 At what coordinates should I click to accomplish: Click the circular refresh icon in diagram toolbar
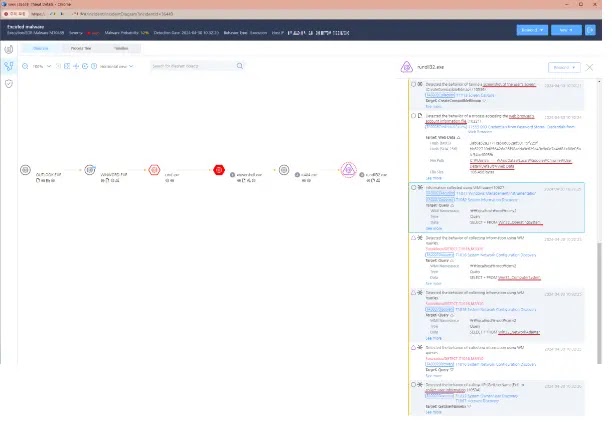coord(85,66)
